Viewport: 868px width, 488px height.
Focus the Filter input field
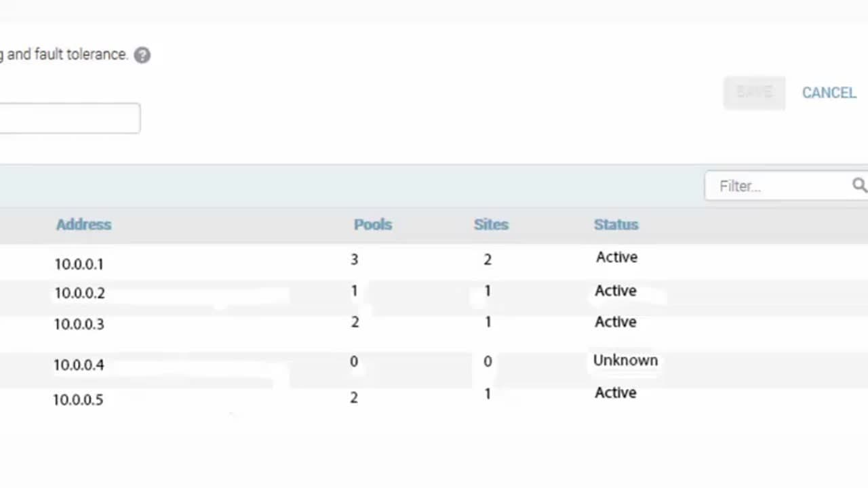787,186
